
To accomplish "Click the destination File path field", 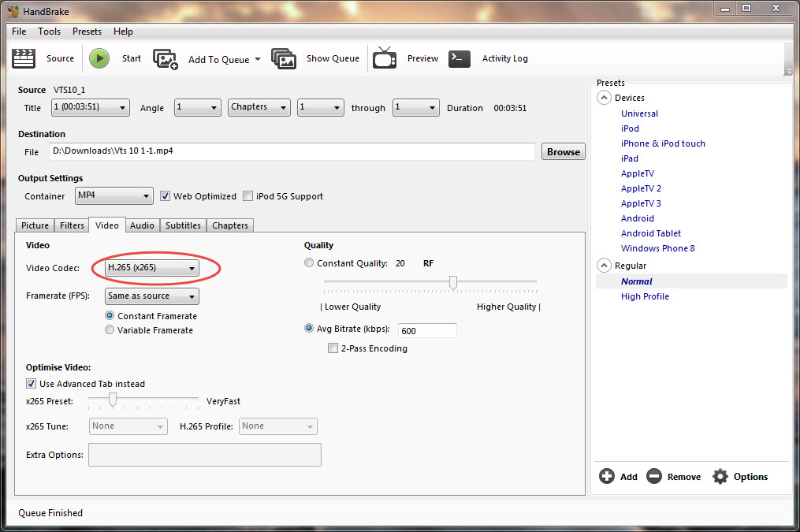I will [292, 151].
